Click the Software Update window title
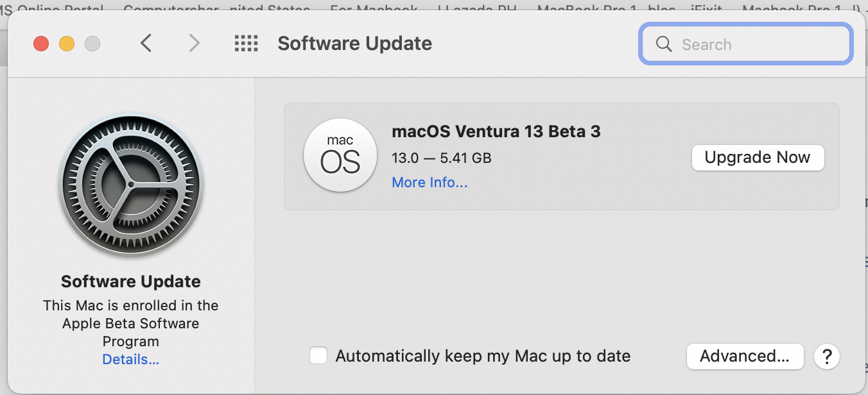Image resolution: width=868 pixels, height=395 pixels. 354,44
